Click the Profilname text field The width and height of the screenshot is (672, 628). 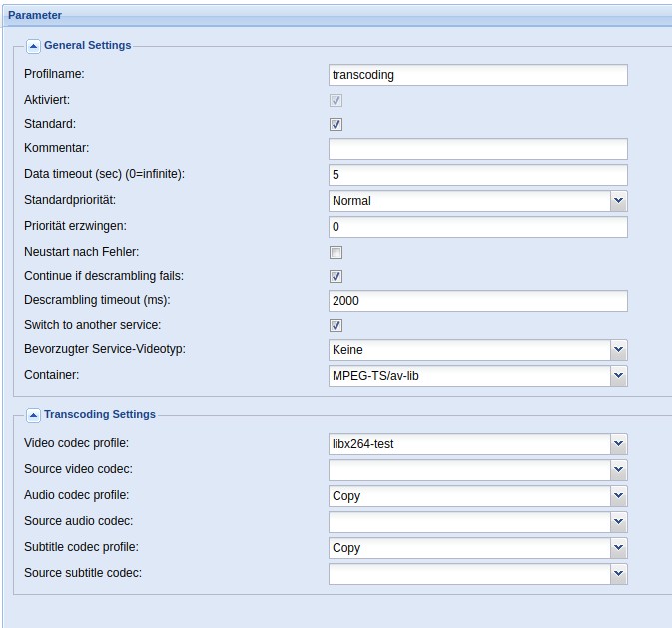pyautogui.click(x=478, y=75)
